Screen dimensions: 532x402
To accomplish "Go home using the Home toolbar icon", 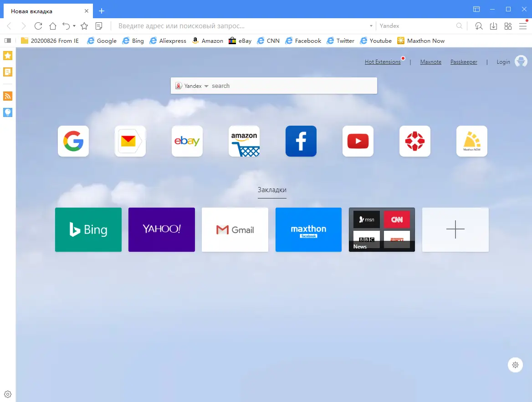I will (53, 26).
